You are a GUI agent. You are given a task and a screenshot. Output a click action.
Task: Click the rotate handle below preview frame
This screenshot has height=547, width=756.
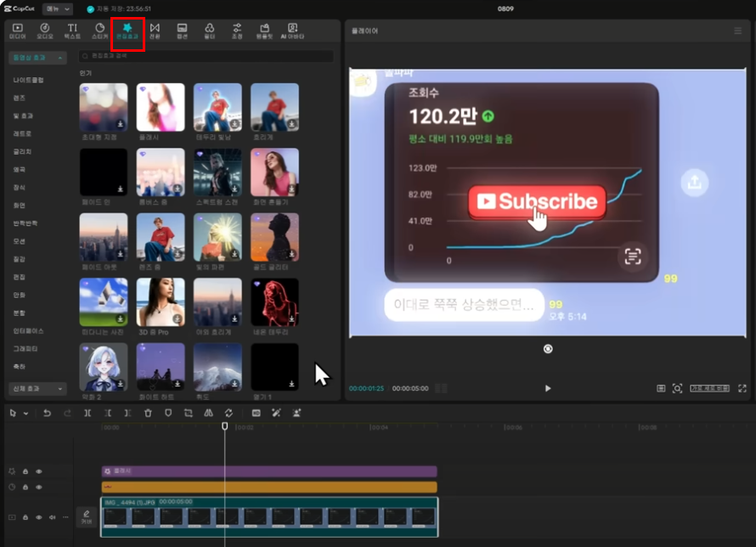tap(548, 349)
